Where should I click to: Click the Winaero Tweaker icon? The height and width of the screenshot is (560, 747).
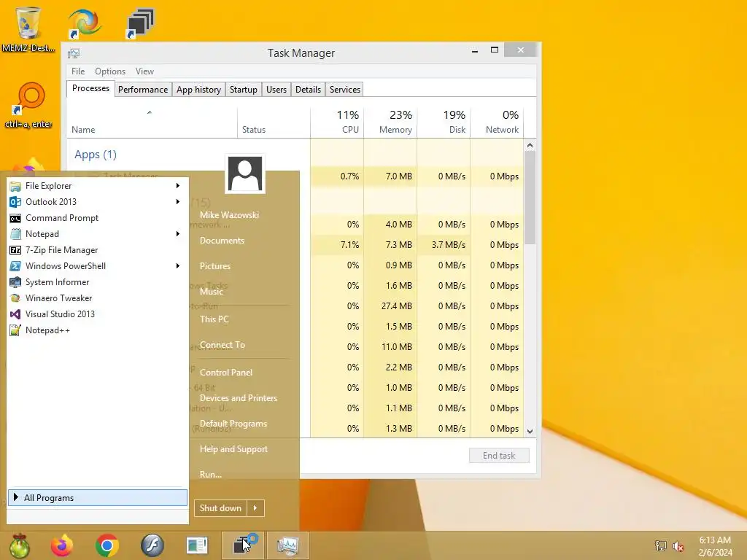15,298
